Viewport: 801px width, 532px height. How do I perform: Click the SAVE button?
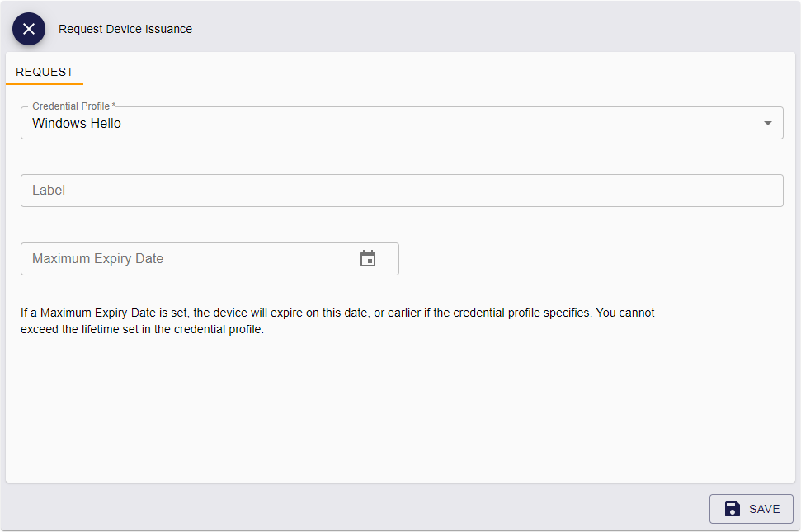point(751,509)
